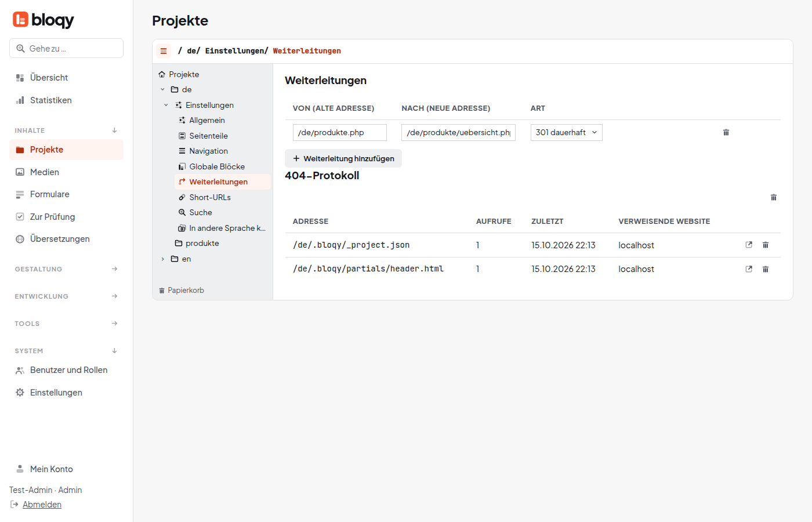812x522 pixels.
Task: Expand the GESTALTUNG sidebar section
Action: (114, 269)
